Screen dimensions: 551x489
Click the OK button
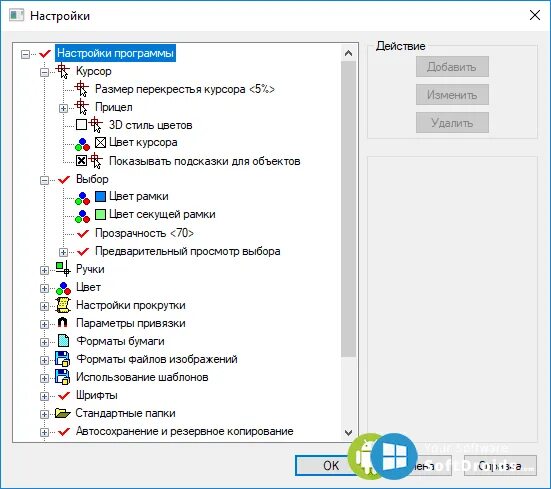pyautogui.click(x=326, y=465)
